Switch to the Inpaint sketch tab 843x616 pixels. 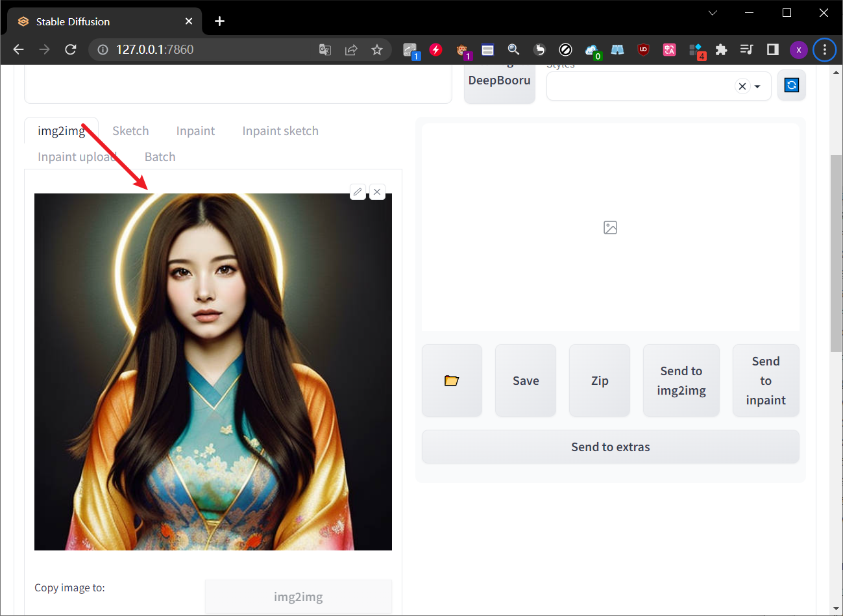[x=280, y=130]
